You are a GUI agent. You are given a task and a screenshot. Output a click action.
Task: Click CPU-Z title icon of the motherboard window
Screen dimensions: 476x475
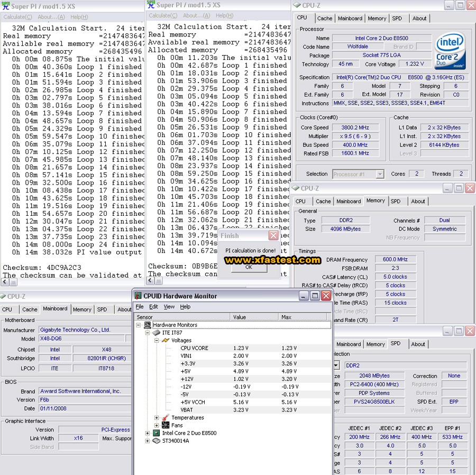[x=3, y=296]
